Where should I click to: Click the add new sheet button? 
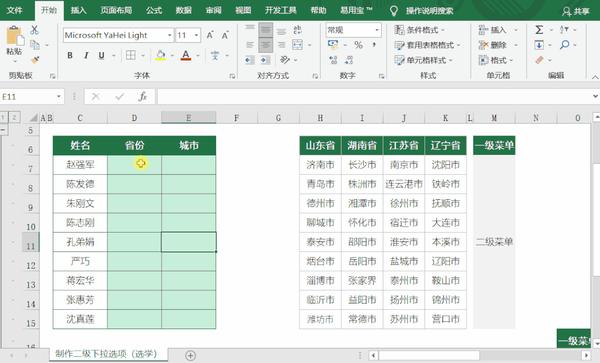190,355
